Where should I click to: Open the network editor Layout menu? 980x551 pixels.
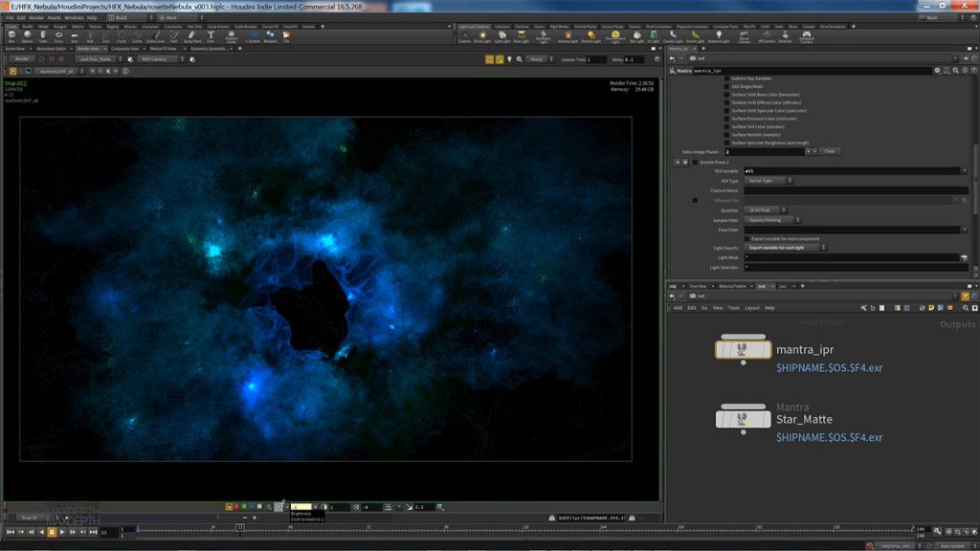(752, 308)
